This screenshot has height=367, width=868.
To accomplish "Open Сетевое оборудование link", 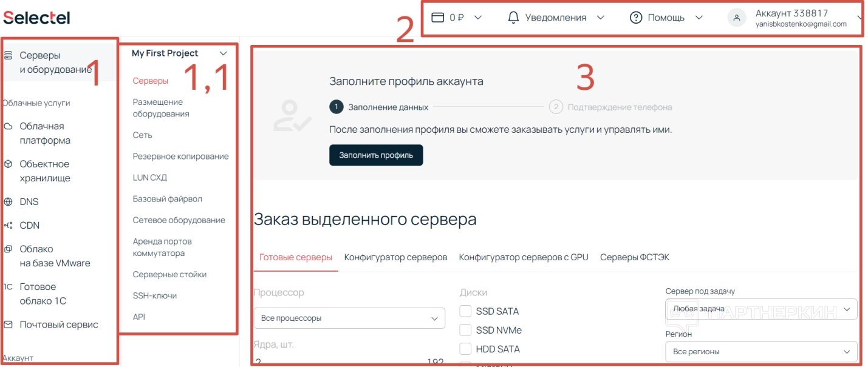I will (x=179, y=220).
